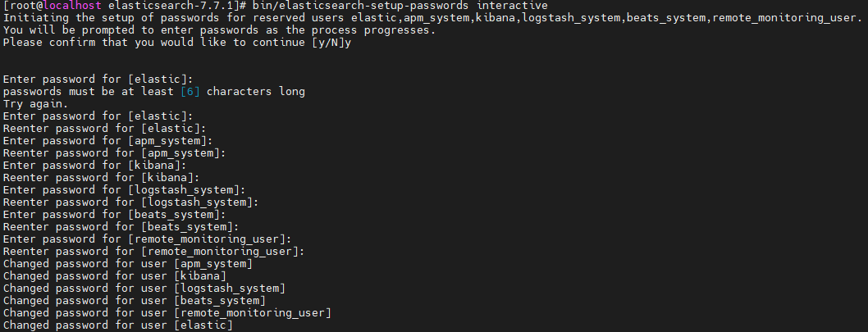Click 'Reenter password for [kibana]' line
The height and width of the screenshot is (332, 868).
tap(101, 178)
